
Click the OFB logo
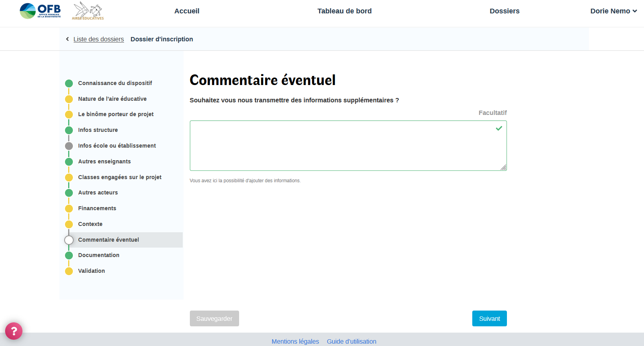tap(40, 11)
